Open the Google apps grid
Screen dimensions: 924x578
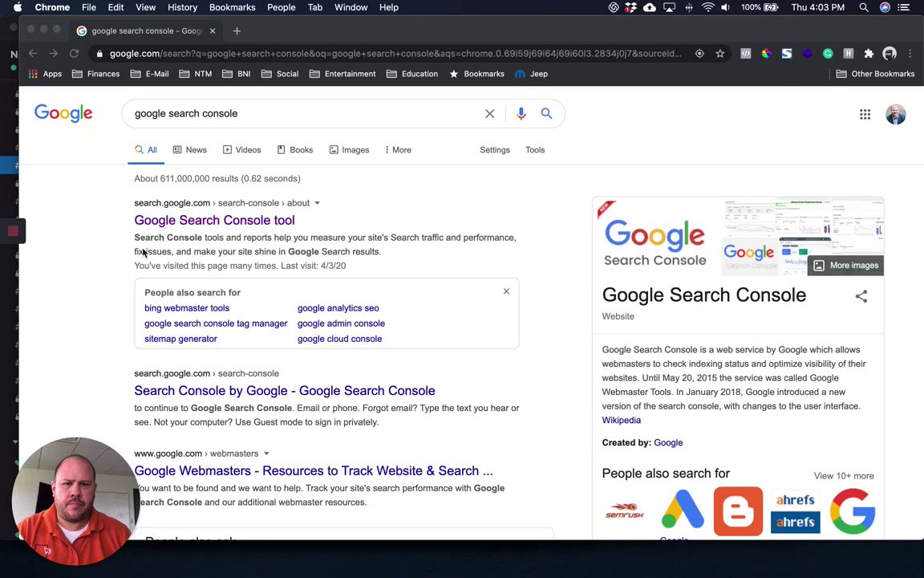(x=865, y=115)
